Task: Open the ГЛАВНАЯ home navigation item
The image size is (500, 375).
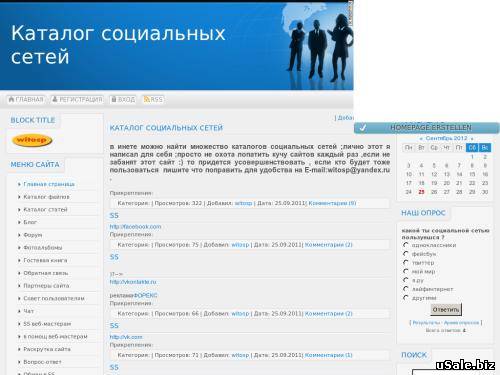Action: tap(26, 100)
